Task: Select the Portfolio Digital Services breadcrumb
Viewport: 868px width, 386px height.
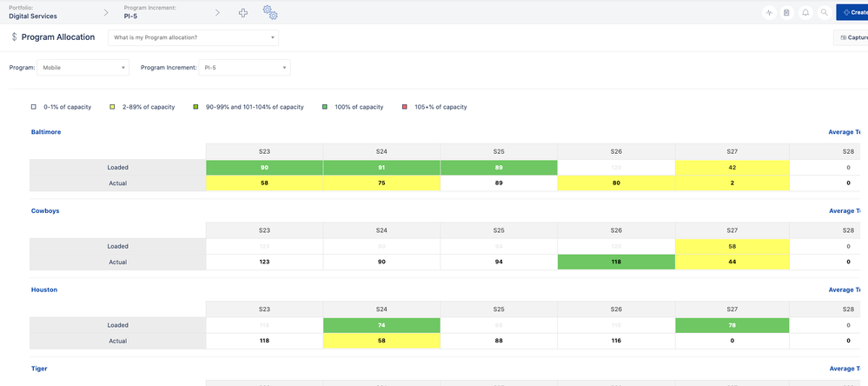Action: [x=33, y=12]
